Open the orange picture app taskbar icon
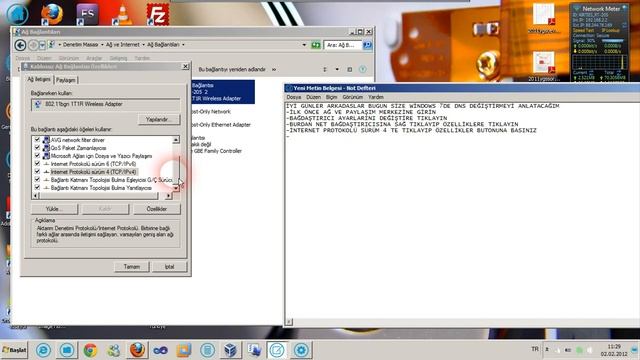This screenshot has width=640, height=360. coord(184,350)
